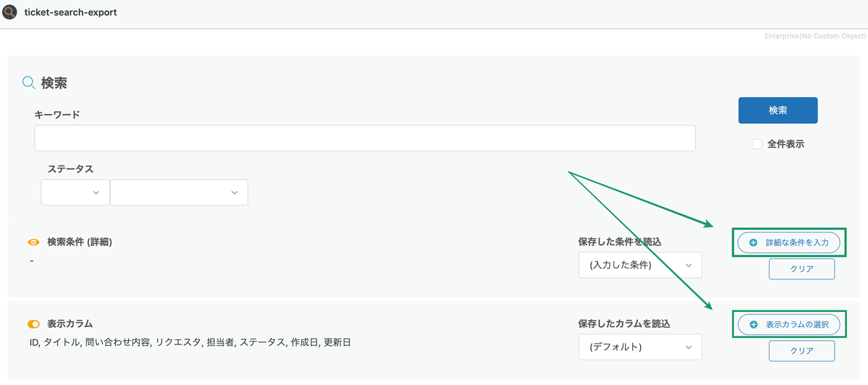Open the first narrow ステータス dropdown

pyautogui.click(x=75, y=192)
